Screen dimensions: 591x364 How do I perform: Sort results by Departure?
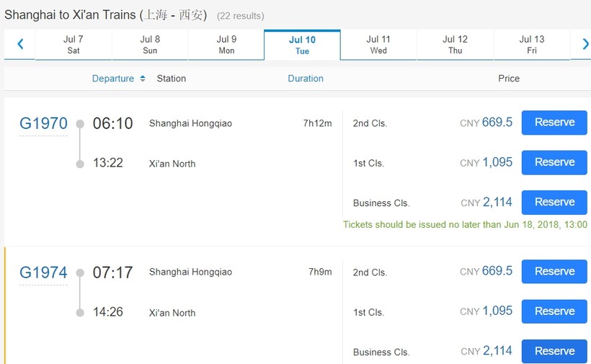point(113,79)
